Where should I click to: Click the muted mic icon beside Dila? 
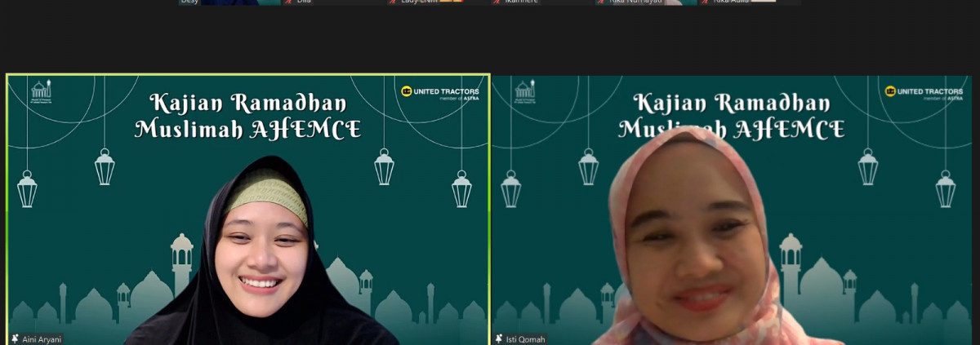(x=289, y=2)
